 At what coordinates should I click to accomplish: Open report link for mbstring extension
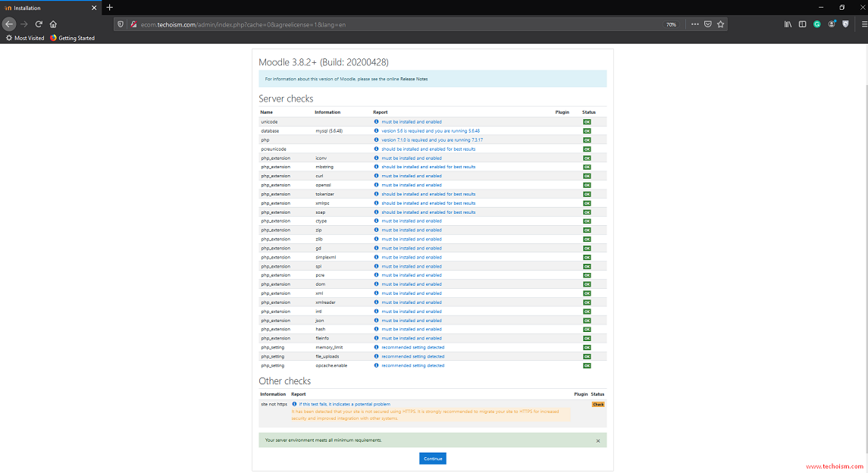point(428,167)
